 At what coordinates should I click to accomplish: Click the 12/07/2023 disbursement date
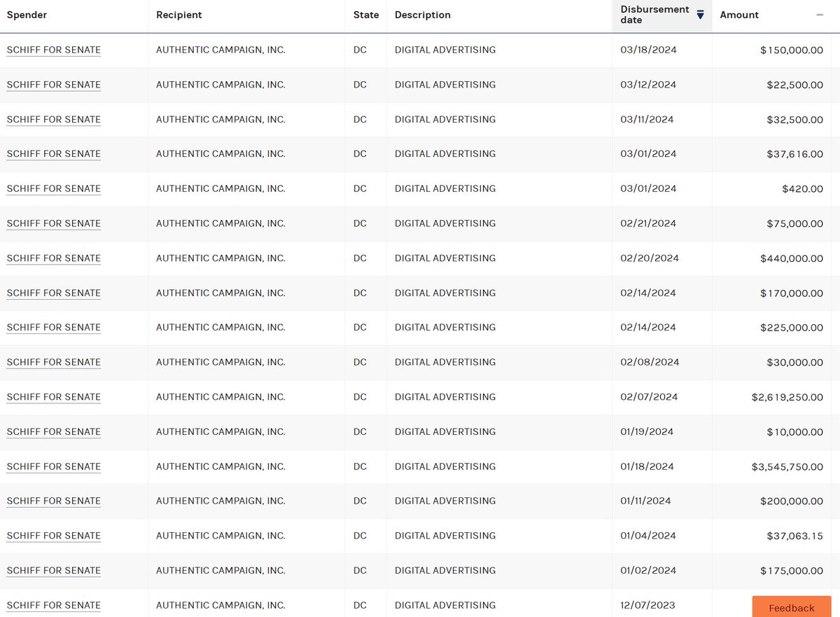click(647, 605)
